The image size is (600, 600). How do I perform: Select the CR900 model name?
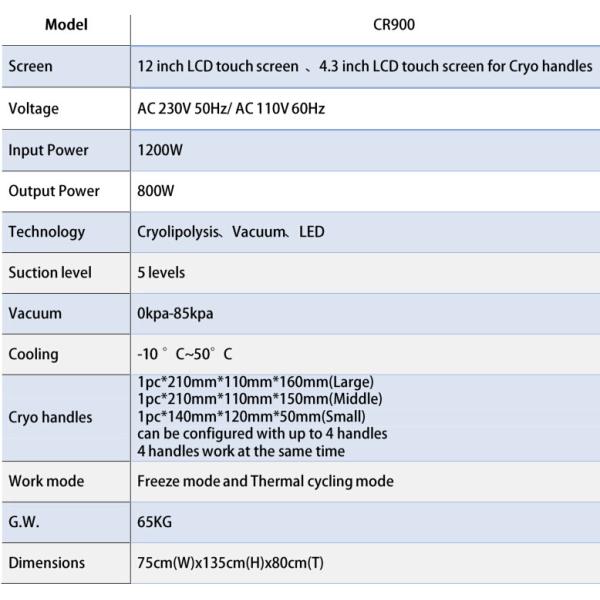[394, 25]
